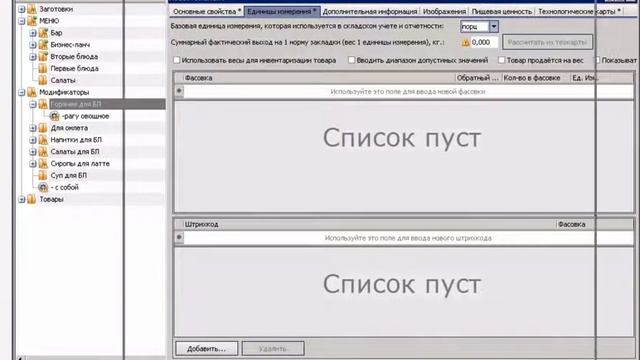640x360 pixels.
Task: Click the warning icon beside 0,000 field
Action: (x=465, y=42)
